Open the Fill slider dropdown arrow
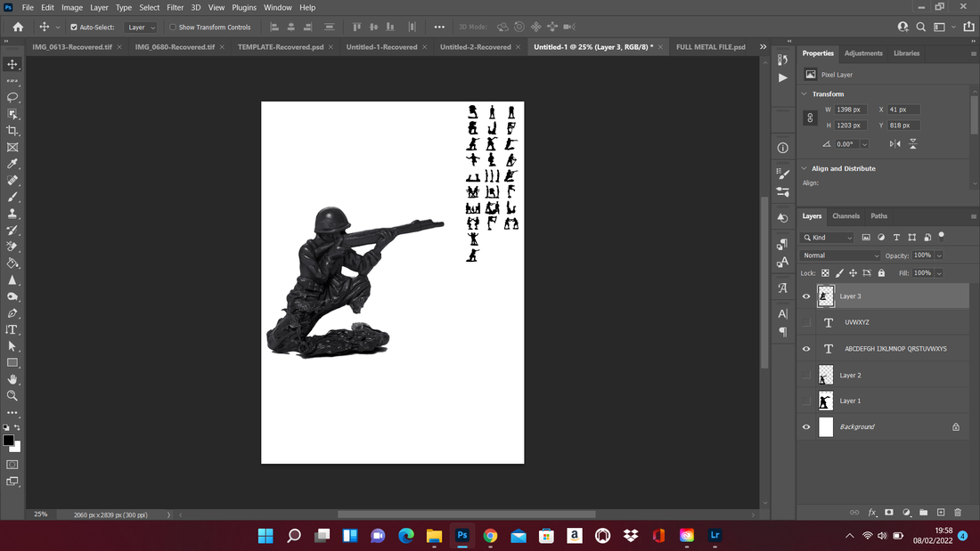Viewport: 980px width, 551px height. coord(939,273)
